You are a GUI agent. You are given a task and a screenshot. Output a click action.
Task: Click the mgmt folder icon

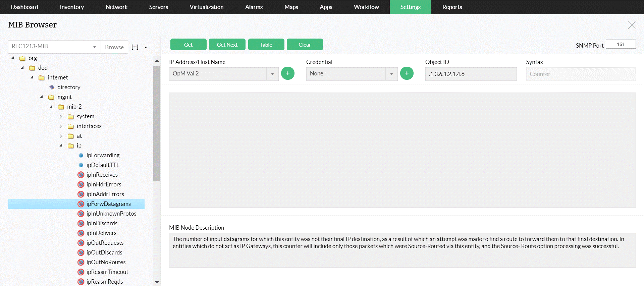(x=51, y=97)
